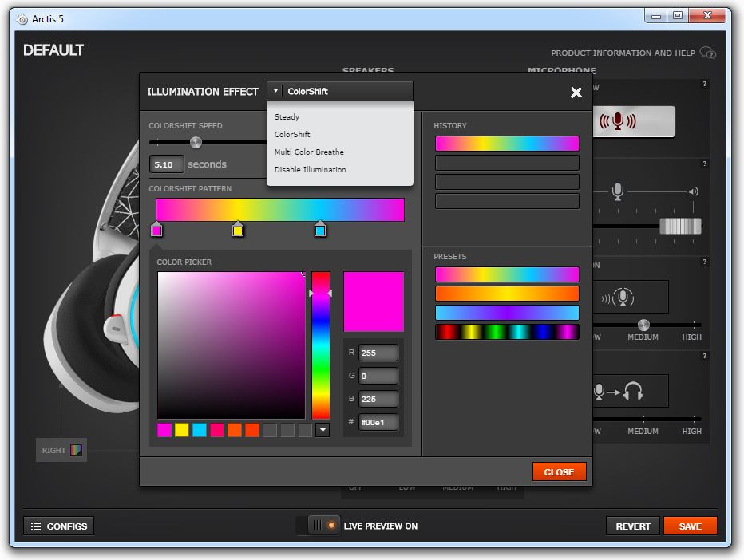Image resolution: width=744 pixels, height=560 pixels.
Task: Select the magenta quick swatch
Action: pyautogui.click(x=164, y=430)
